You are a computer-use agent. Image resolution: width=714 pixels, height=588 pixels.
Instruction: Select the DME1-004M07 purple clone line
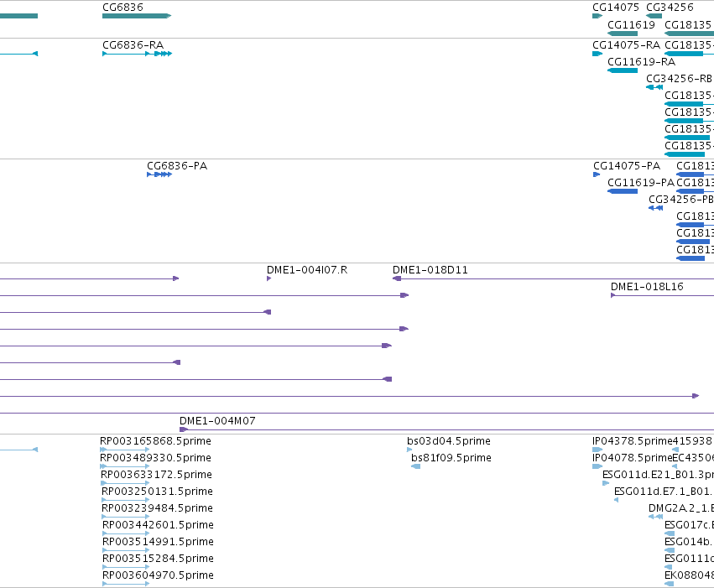(x=446, y=429)
